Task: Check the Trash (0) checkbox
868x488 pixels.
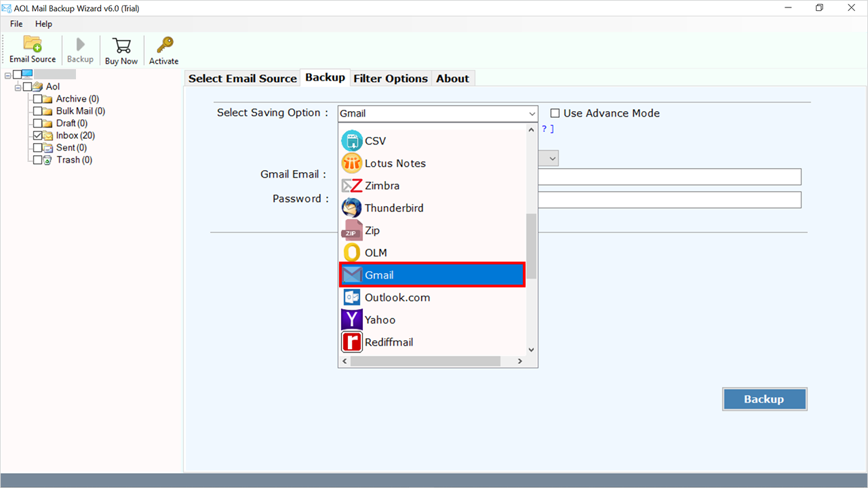Action: pyautogui.click(x=37, y=160)
